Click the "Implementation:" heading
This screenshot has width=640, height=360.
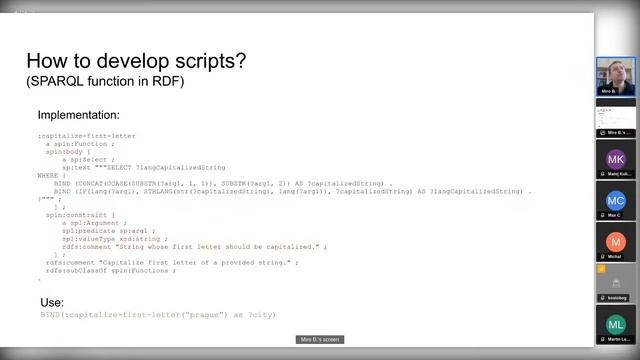[x=79, y=115]
